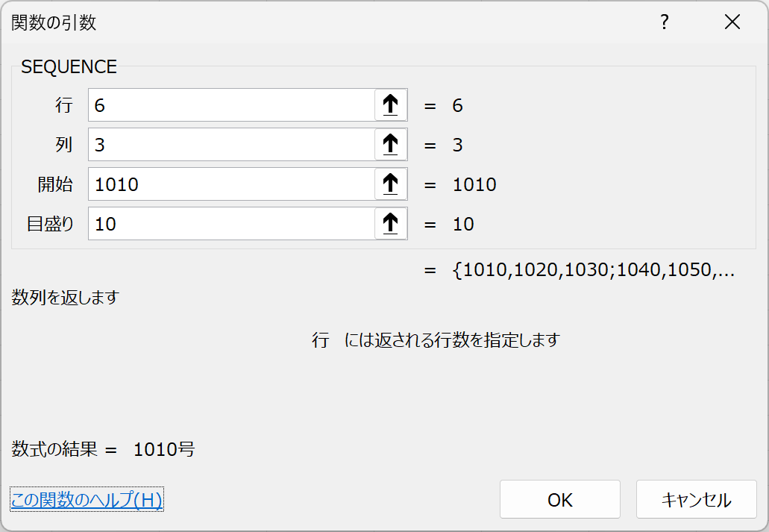Confirm the function with OK
Image resolution: width=769 pixels, height=532 pixels.
click(x=559, y=499)
